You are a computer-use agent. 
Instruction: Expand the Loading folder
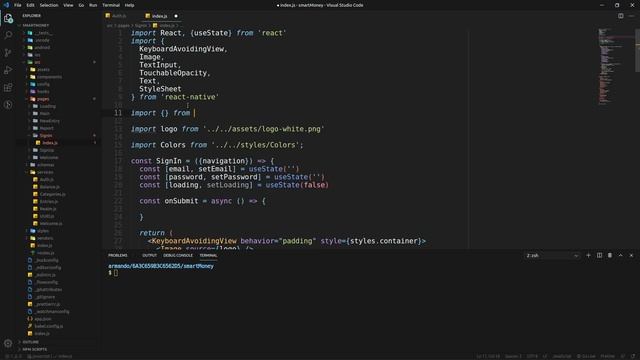(48, 107)
